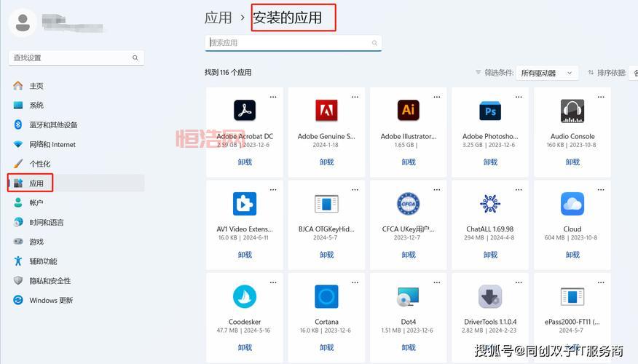The height and width of the screenshot is (364, 638).
Task: Select 应用 in the settings sidebar
Action: click(36, 183)
